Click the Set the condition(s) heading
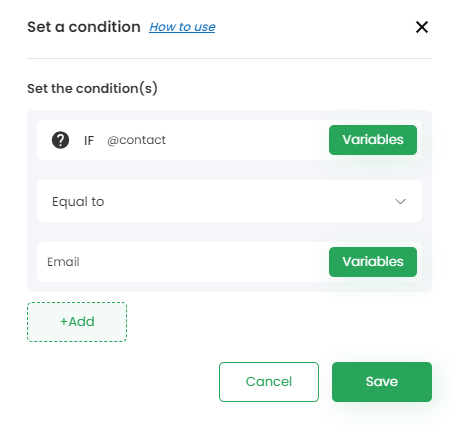Viewport: 457px width, 432px height. 92,89
